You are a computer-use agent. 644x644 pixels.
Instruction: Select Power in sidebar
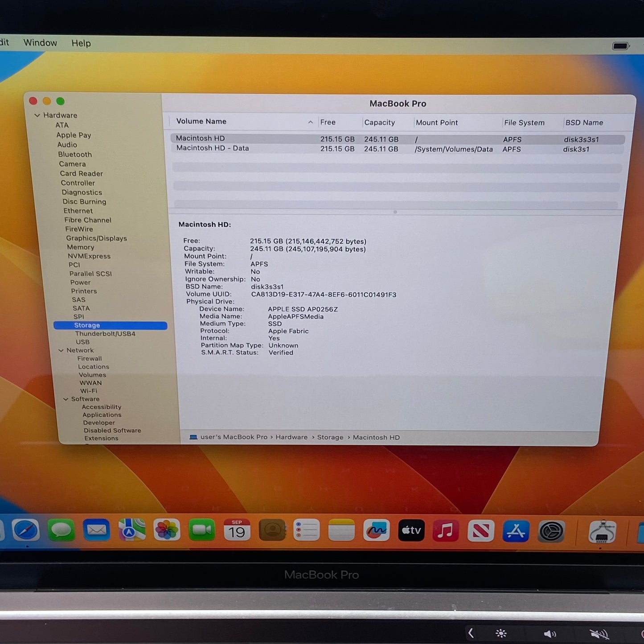(x=80, y=282)
